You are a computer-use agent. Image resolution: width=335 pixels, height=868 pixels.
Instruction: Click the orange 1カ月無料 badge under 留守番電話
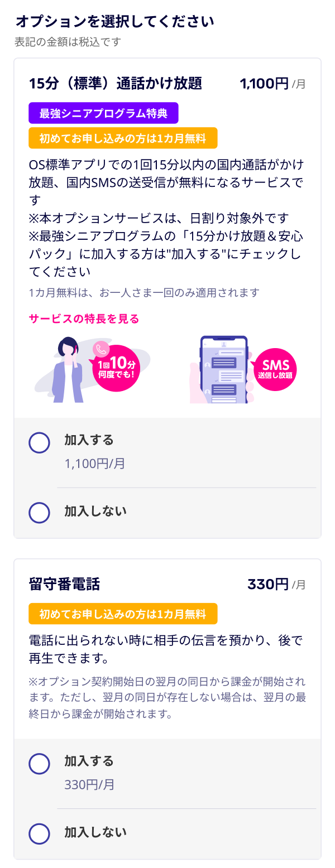pyautogui.click(x=123, y=614)
